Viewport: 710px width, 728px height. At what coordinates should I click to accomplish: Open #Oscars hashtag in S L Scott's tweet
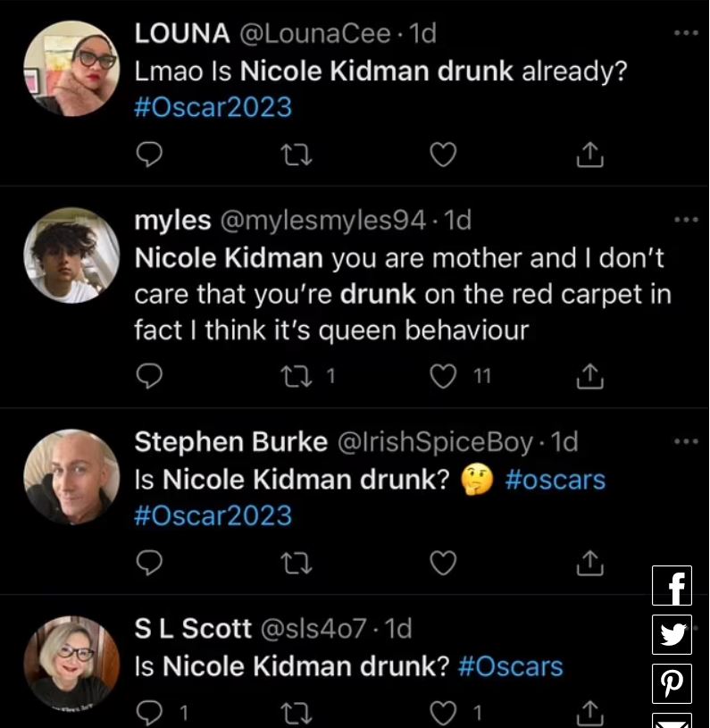pyautogui.click(x=511, y=666)
